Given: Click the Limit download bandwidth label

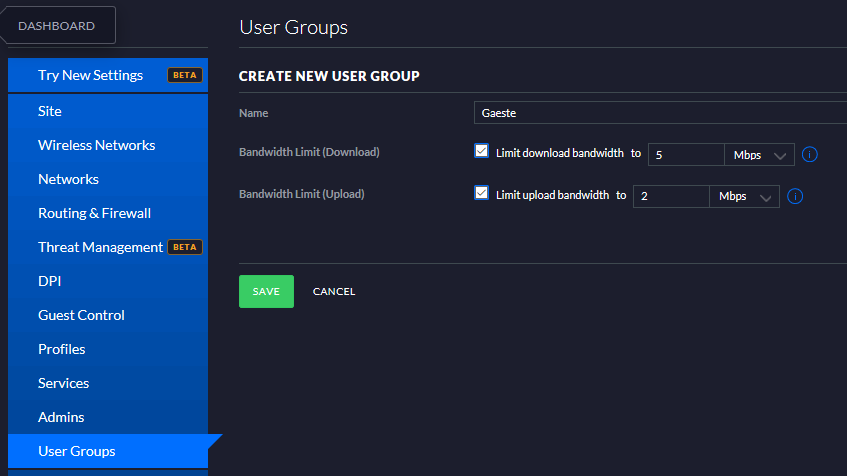Looking at the screenshot, I should (x=560, y=153).
